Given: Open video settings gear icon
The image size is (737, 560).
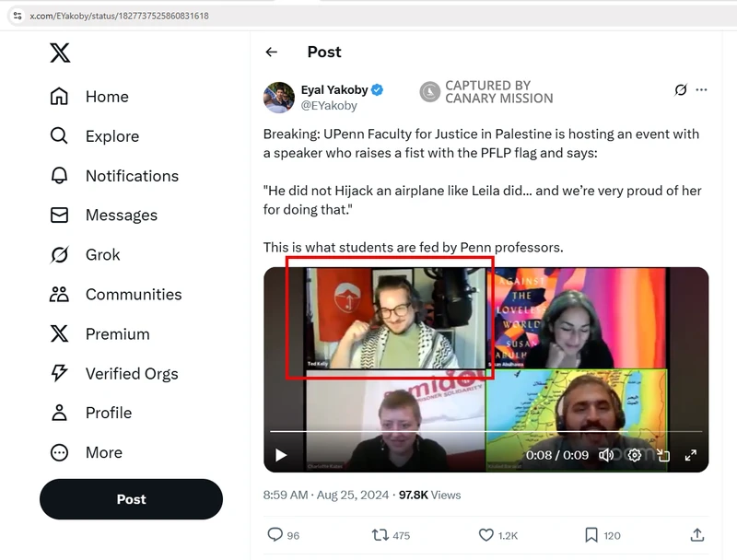Looking at the screenshot, I should pyautogui.click(x=634, y=455).
